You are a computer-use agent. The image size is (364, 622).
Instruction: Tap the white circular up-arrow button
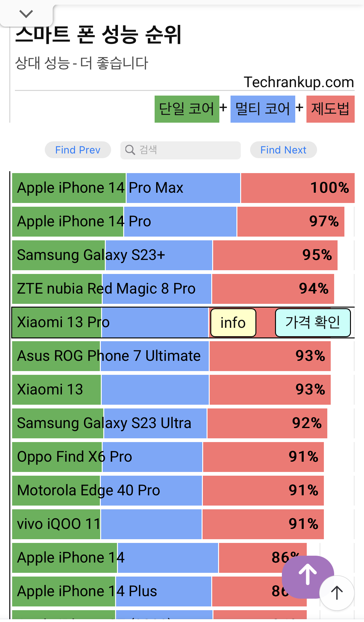point(337,592)
